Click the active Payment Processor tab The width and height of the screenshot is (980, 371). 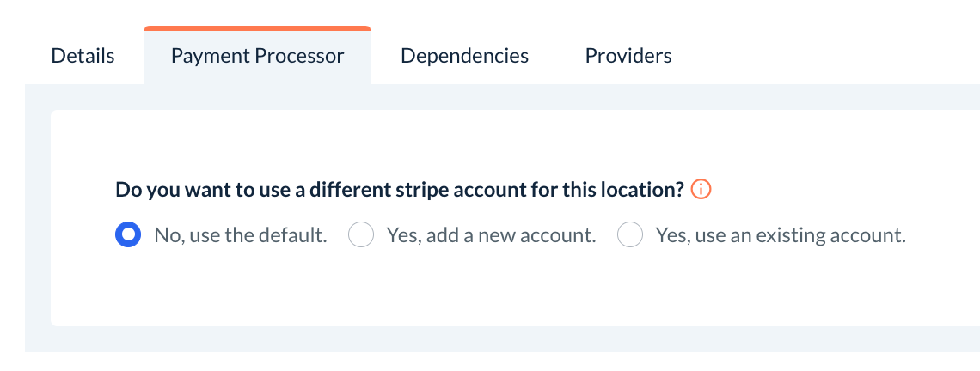coord(257,57)
